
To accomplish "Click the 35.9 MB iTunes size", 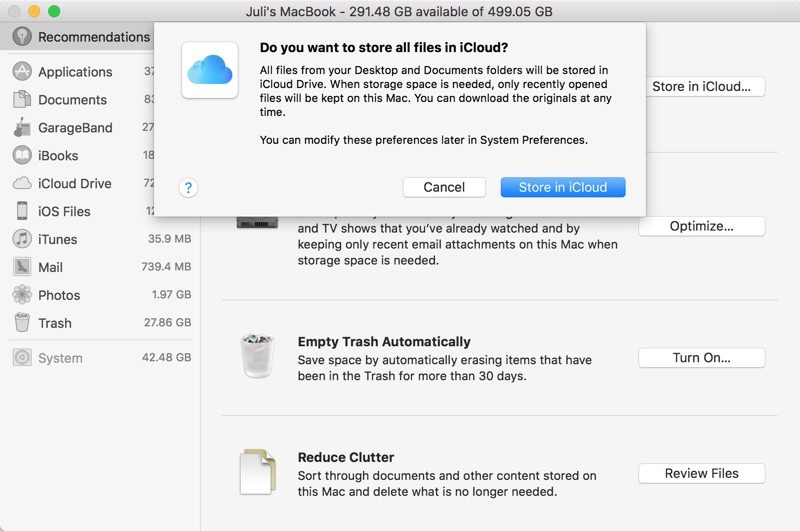I will point(169,239).
